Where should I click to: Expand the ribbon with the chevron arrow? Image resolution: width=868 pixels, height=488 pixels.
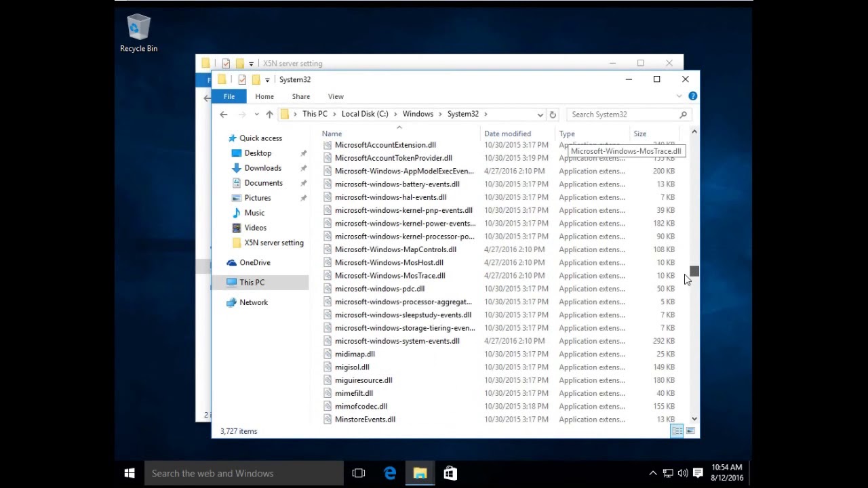[x=679, y=96]
